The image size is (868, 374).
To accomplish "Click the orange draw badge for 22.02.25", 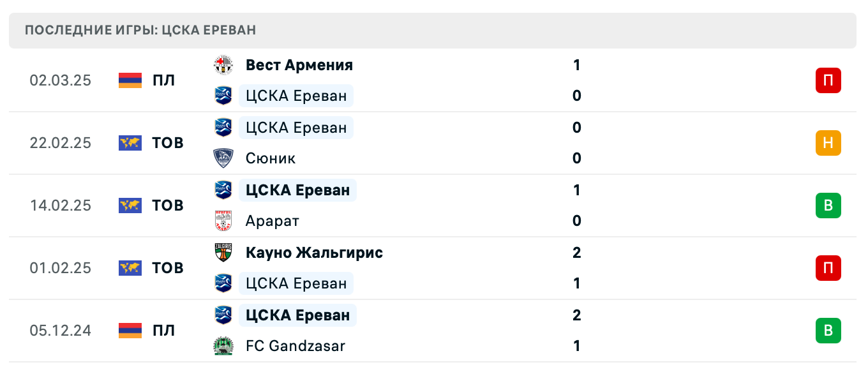I will click(828, 143).
